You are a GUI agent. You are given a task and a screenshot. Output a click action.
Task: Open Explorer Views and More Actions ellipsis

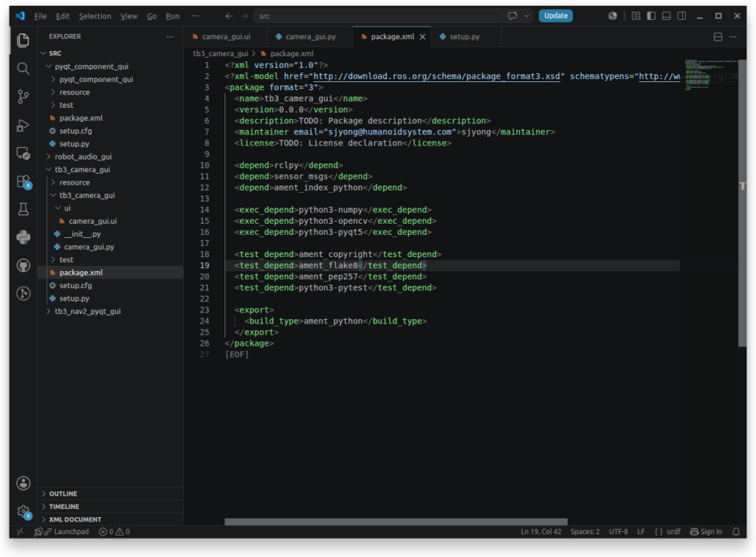(170, 37)
